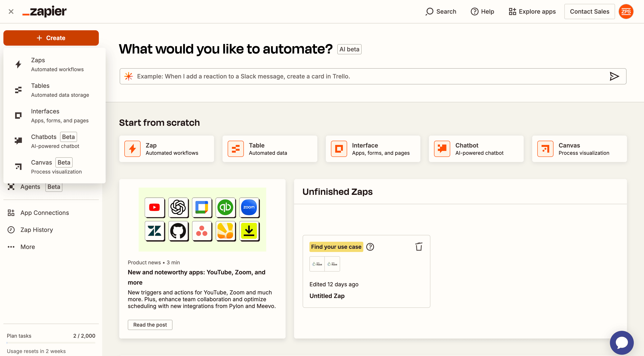
Task: Click the Plan tasks usage progress bar
Action: click(x=51, y=343)
